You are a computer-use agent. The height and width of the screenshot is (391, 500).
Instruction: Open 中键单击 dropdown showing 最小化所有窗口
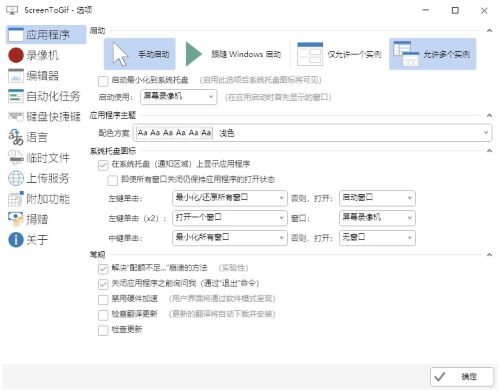(x=230, y=238)
